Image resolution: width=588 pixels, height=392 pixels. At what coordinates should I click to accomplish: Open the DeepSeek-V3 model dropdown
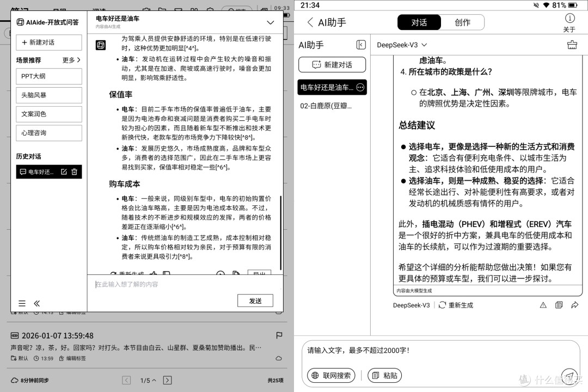click(402, 45)
